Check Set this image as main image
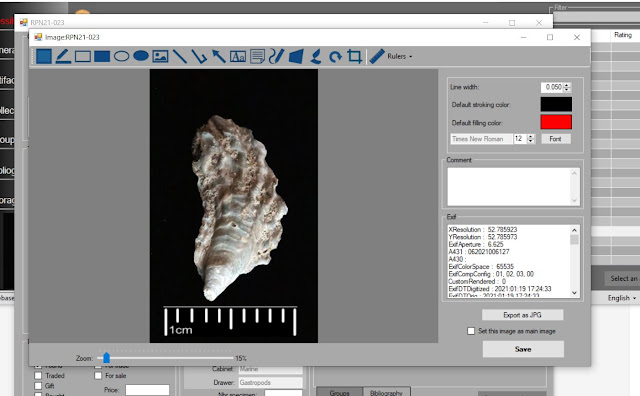Viewport: 640px width, 396px height. [471, 331]
